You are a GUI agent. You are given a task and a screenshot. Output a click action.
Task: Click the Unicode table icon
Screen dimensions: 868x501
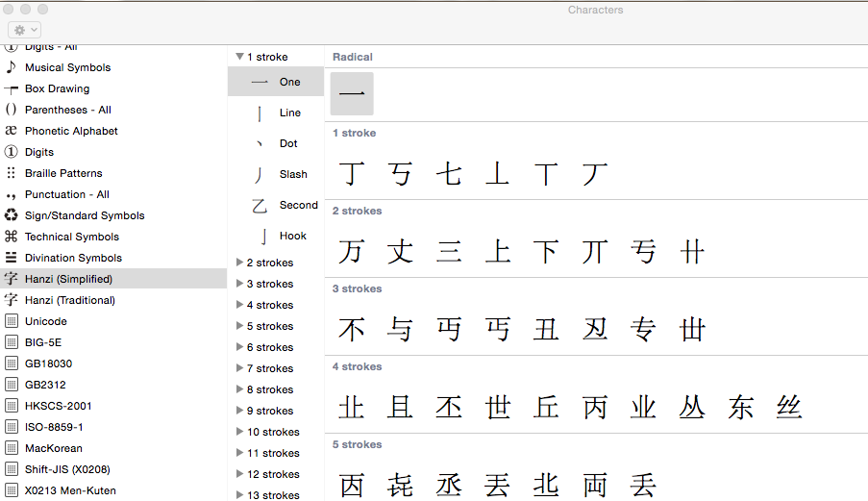[x=12, y=321]
